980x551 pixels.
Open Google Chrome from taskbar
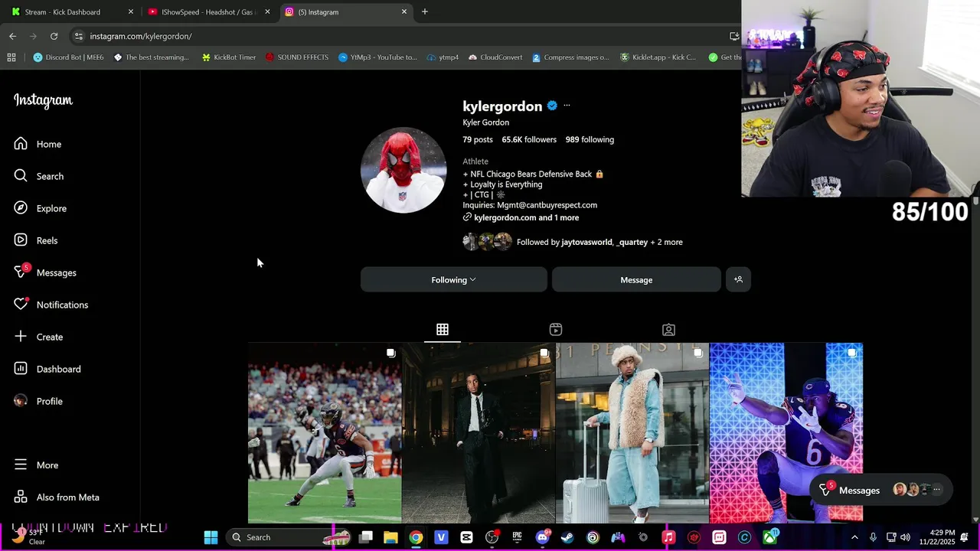(416, 537)
